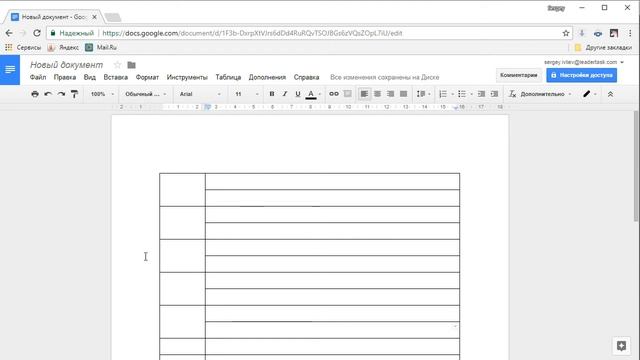Open the zoom 100% dropdown
This screenshot has height=360, width=640.
point(102,94)
